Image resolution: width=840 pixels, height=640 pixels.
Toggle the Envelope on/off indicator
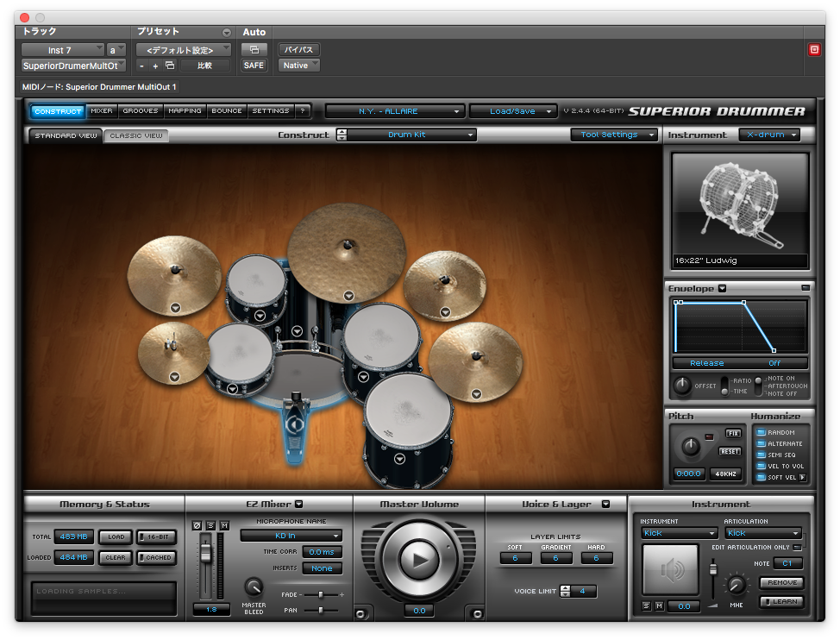point(806,287)
